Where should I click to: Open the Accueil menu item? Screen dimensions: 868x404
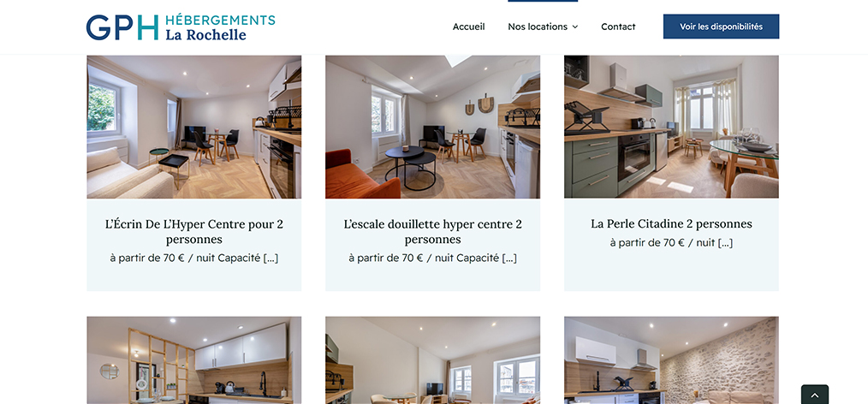[468, 27]
